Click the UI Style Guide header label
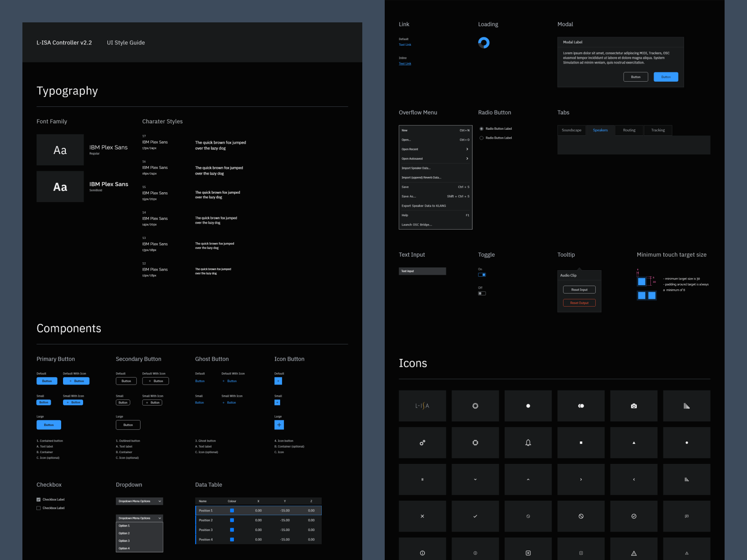747x560 pixels. click(x=126, y=42)
